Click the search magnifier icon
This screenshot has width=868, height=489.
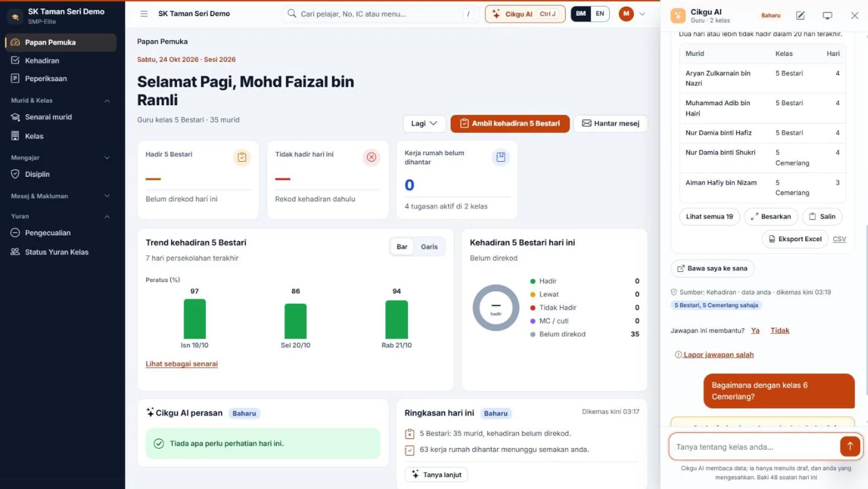[292, 14]
